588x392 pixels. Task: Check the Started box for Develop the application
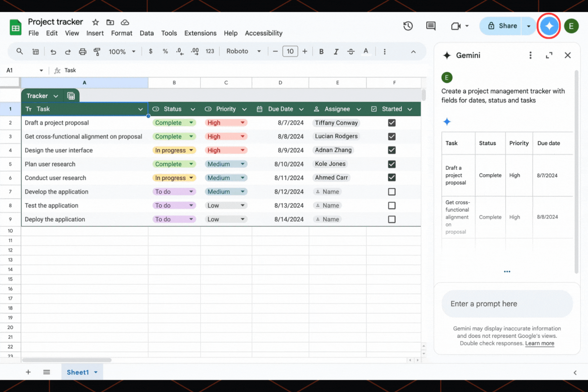[x=392, y=192]
